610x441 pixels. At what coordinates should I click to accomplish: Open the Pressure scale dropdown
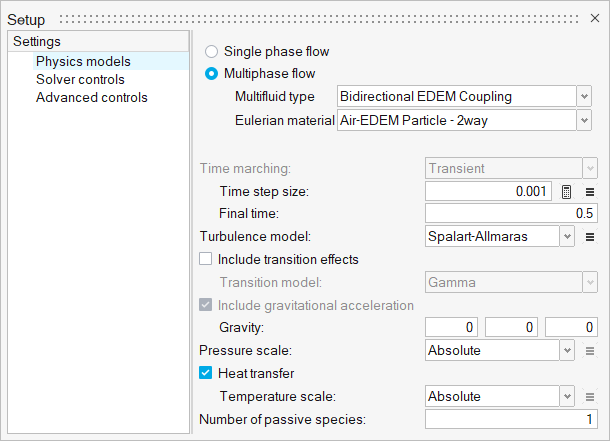(568, 351)
